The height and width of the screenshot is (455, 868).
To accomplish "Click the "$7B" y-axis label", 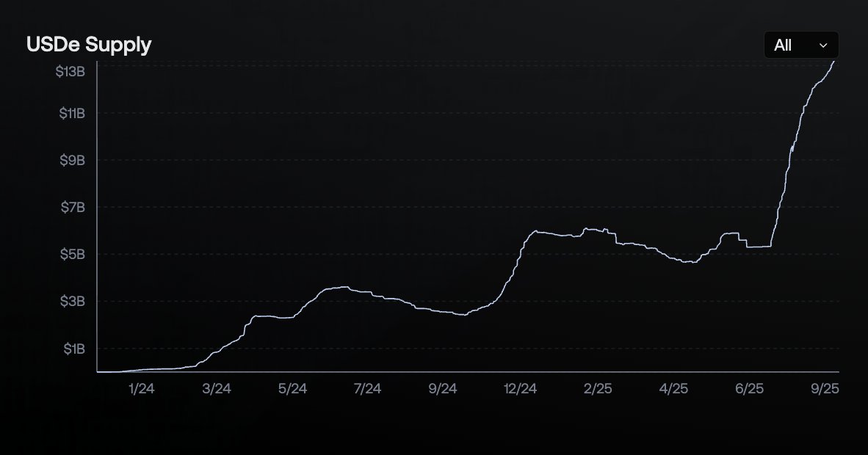I will point(73,207).
